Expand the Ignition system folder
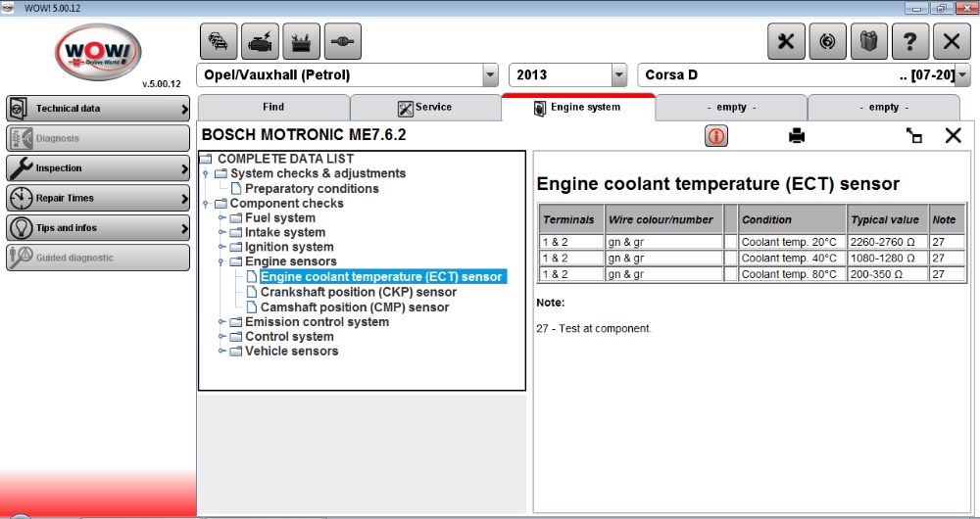The height and width of the screenshot is (519, 980). [x=221, y=248]
